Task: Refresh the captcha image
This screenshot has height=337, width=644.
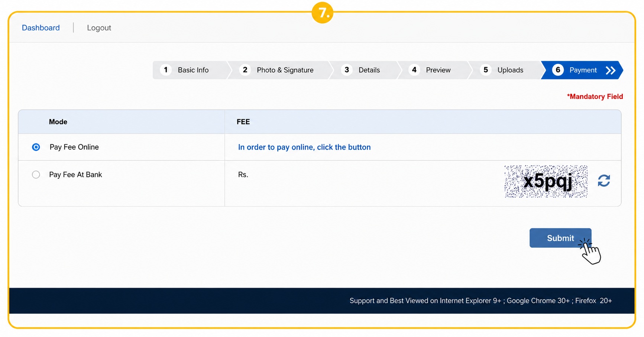Action: [604, 181]
